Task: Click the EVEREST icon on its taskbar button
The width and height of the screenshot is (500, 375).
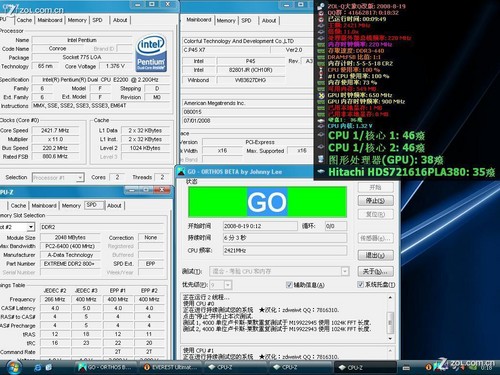Action: [x=146, y=367]
